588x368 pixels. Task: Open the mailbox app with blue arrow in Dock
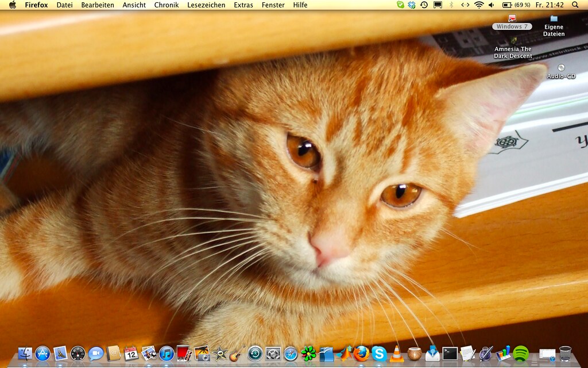point(432,354)
